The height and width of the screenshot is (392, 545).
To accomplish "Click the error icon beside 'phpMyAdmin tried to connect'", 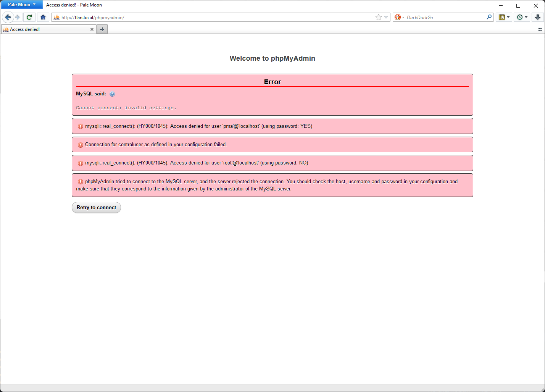I will click(81, 182).
